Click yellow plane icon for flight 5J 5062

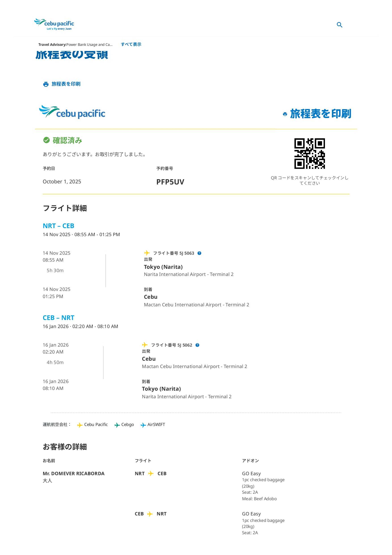point(145,345)
